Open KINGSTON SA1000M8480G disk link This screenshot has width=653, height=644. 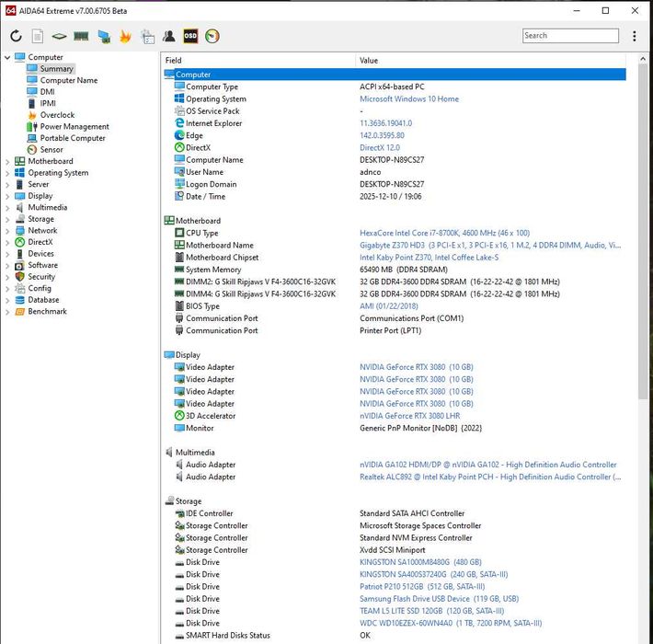click(x=420, y=562)
